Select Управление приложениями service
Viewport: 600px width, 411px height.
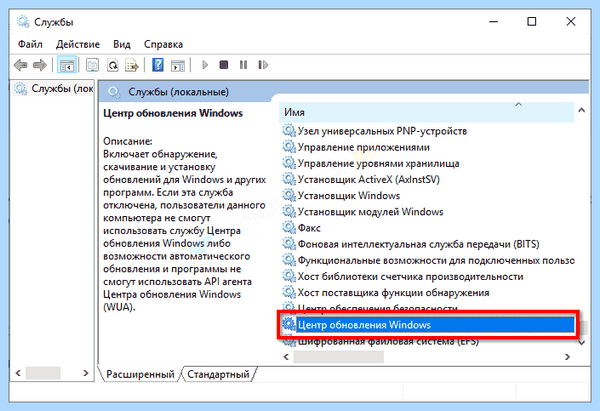click(x=364, y=147)
